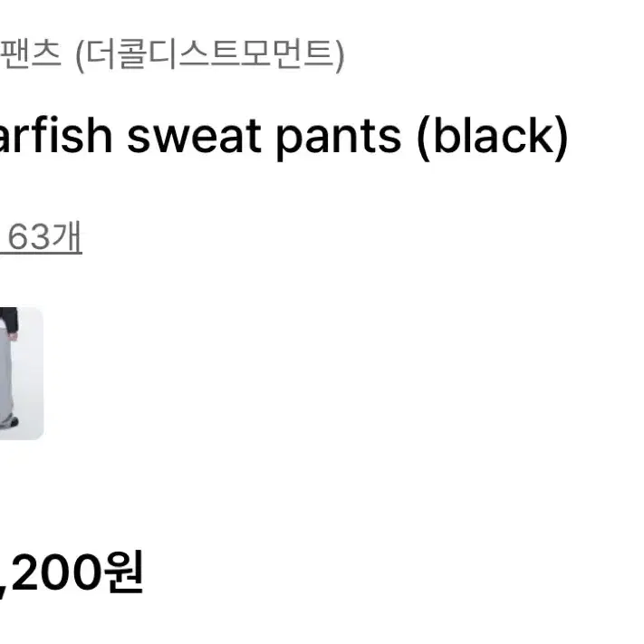644x644 pixels.
Task: Click the underline beneath the 63개 link
Action: click(41, 254)
